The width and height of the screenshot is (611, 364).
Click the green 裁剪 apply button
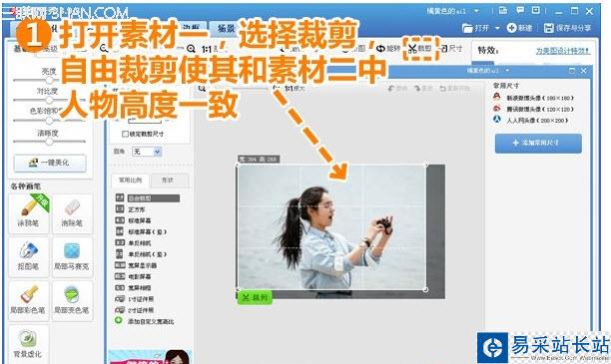tap(255, 297)
